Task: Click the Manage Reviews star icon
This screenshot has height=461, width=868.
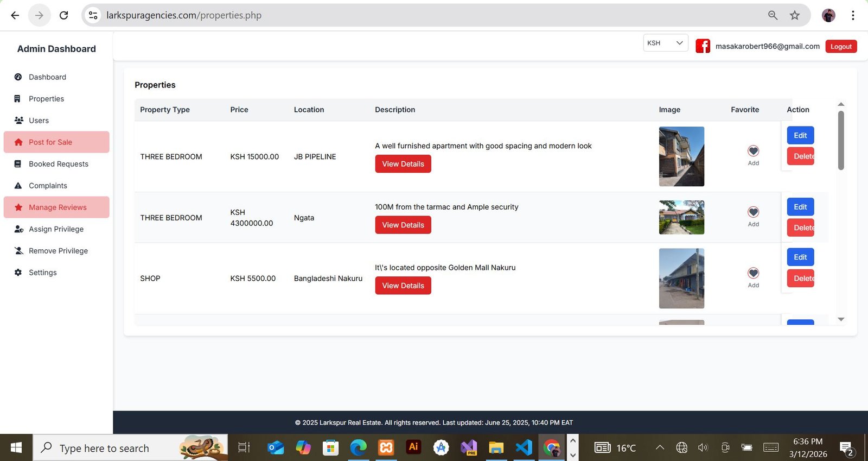Action: click(18, 207)
